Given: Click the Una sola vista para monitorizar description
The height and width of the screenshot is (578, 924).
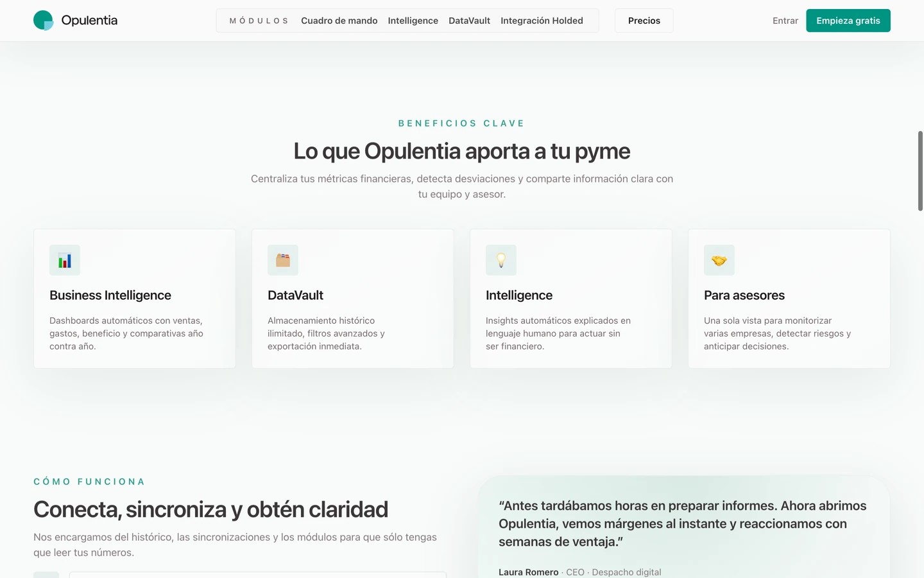Looking at the screenshot, I should (x=778, y=333).
